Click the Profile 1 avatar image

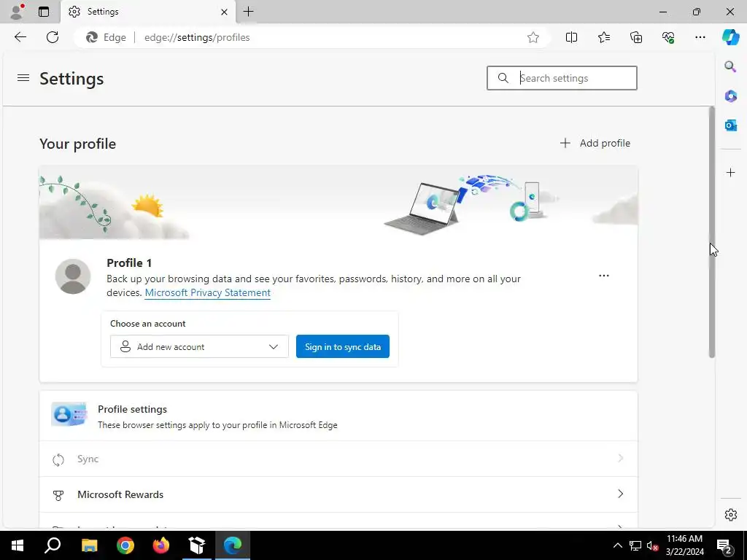[73, 276]
